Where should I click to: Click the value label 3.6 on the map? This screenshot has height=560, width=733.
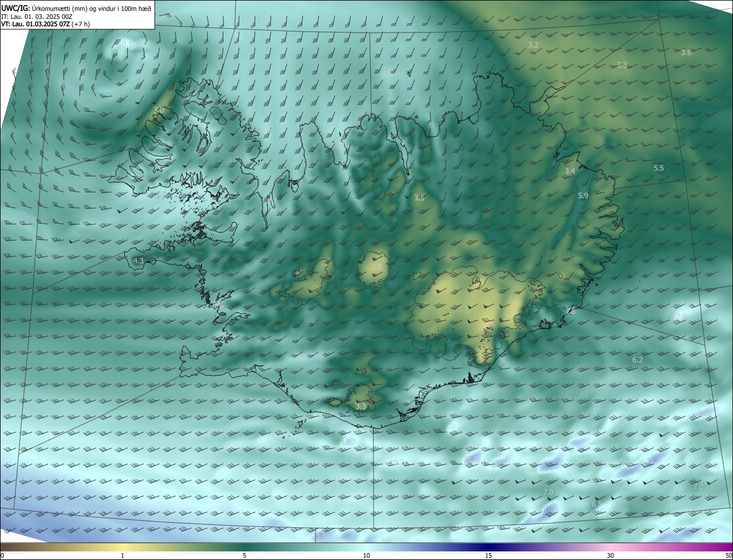pyautogui.click(x=686, y=53)
